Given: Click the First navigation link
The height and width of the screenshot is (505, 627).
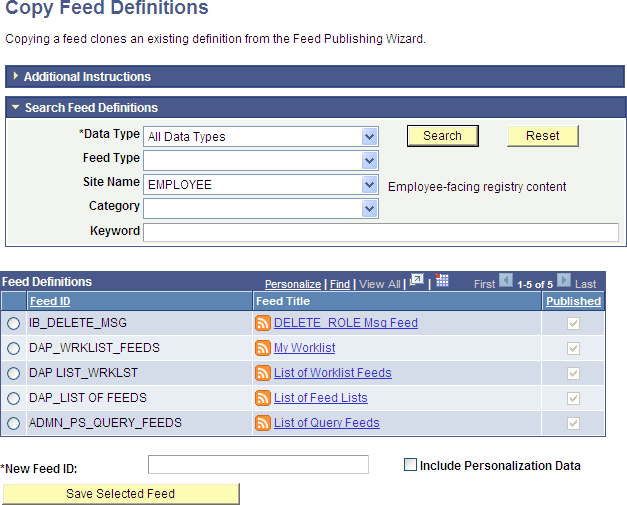Looking at the screenshot, I should (484, 284).
